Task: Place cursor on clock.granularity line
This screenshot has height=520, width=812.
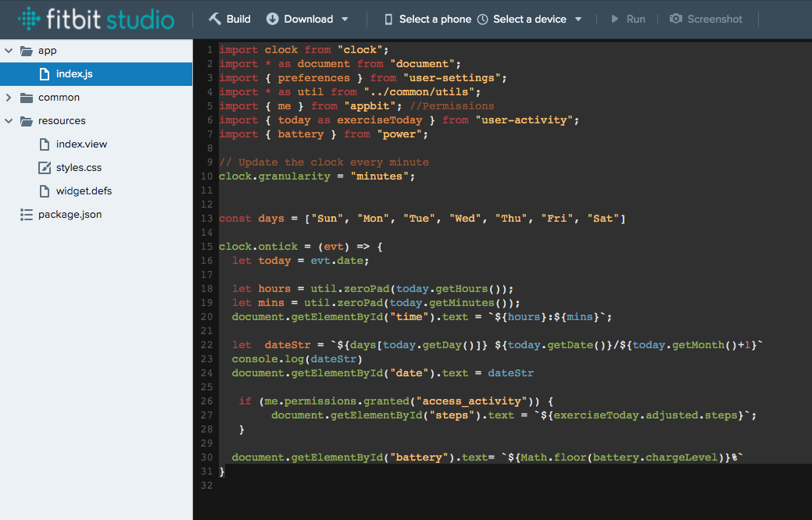Action: coord(317,176)
